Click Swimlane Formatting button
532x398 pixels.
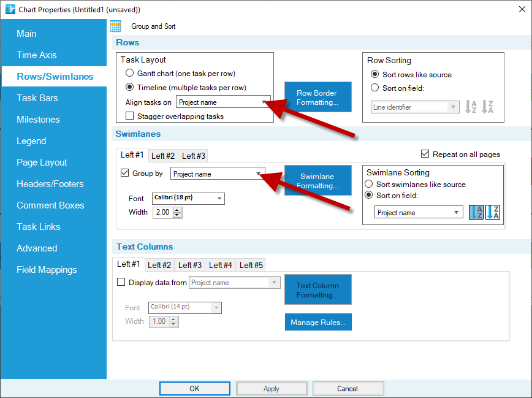pyautogui.click(x=318, y=180)
